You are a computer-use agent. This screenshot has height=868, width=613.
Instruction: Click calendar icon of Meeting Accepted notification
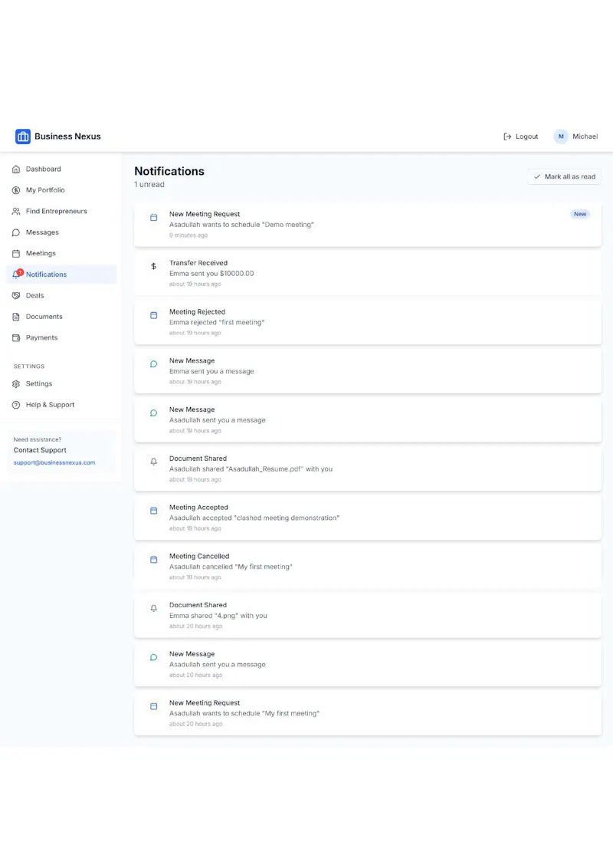[154, 511]
